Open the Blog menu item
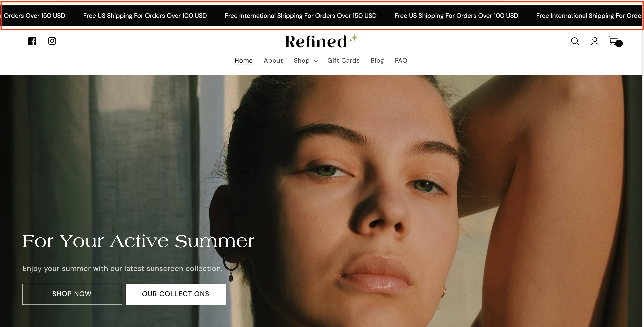644x327 pixels. (x=377, y=60)
